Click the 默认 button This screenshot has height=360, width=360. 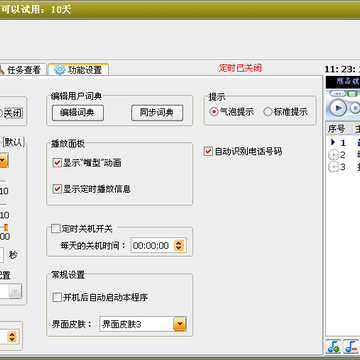click(14, 142)
